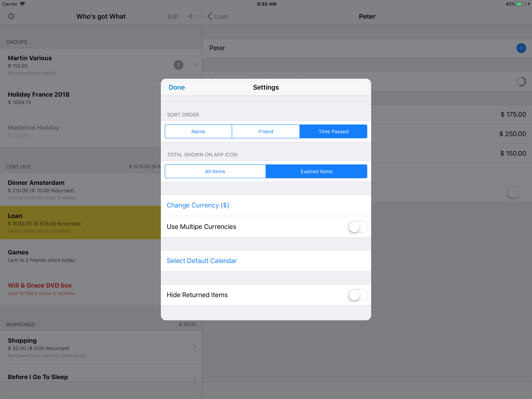Sort by Name
Image resolution: width=532 pixels, height=399 pixels.
click(x=198, y=131)
